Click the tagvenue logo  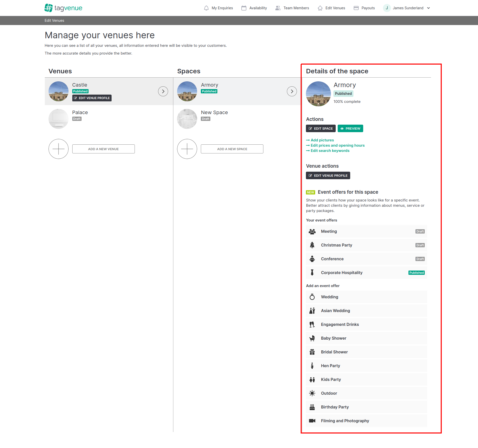[63, 8]
